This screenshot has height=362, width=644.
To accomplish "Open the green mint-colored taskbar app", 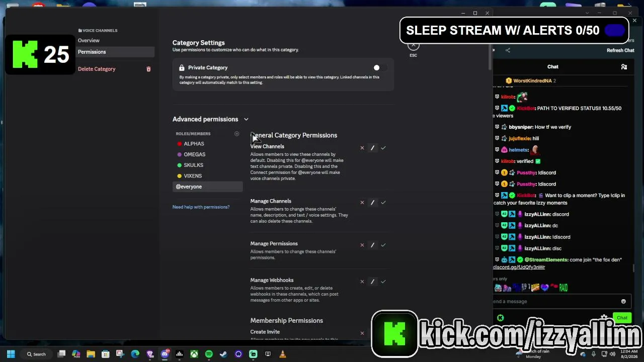I will coord(253,354).
